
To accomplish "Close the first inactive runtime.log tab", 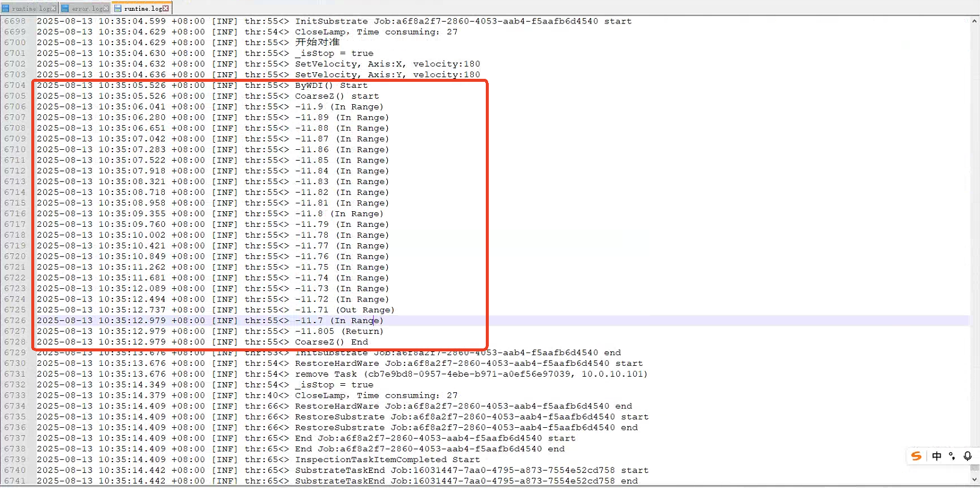I will pos(54,8).
